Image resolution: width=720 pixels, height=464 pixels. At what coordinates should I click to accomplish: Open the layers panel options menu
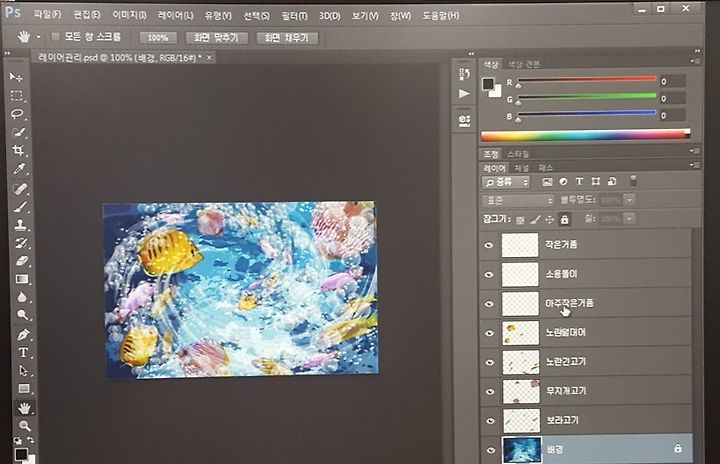point(695,164)
